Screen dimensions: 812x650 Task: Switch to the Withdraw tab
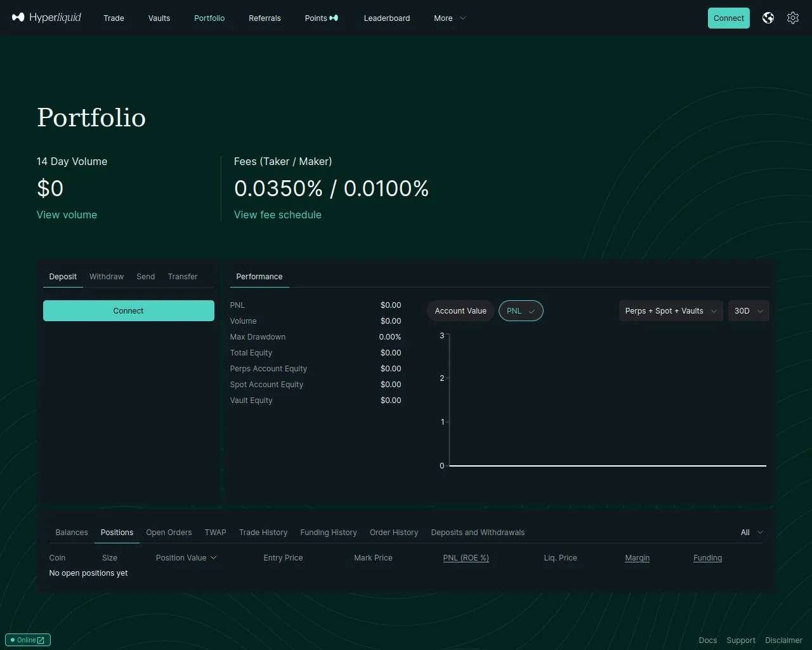click(107, 277)
